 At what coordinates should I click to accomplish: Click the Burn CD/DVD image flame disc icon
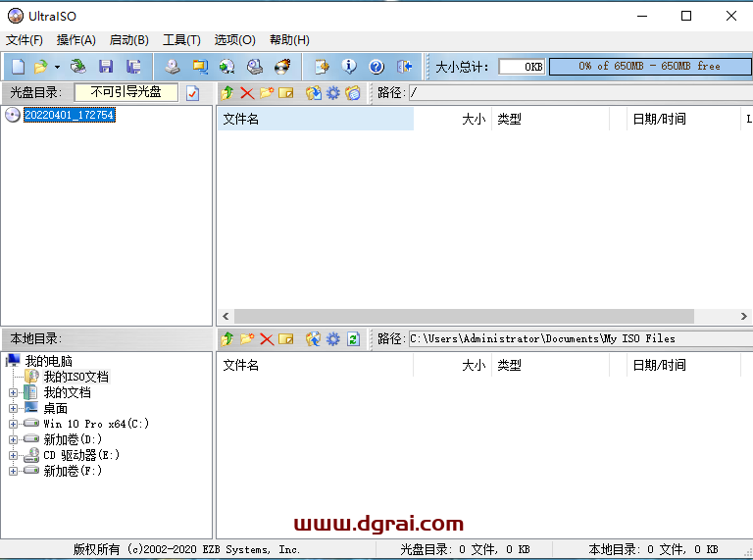(282, 67)
